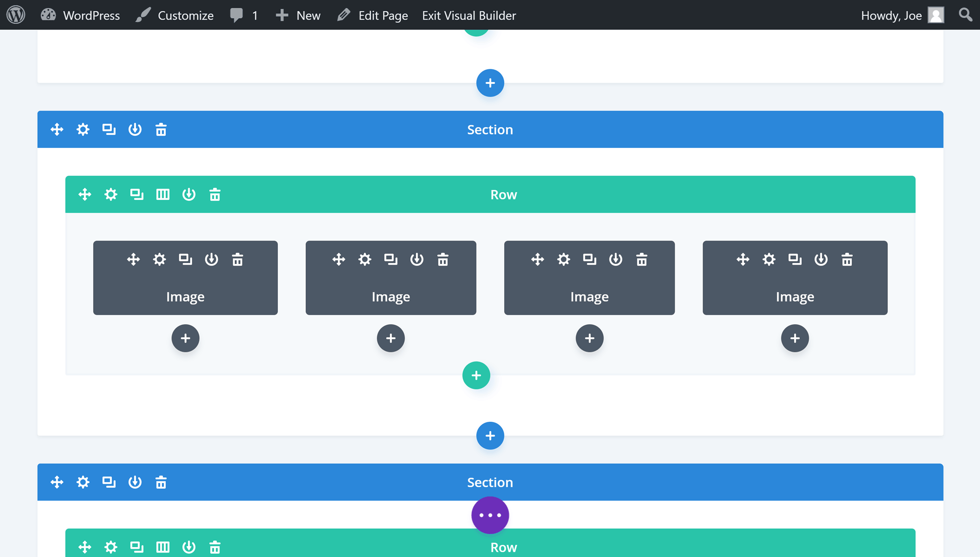The width and height of the screenshot is (980, 557).
Task: Select the move handle on the second Section
Action: pyautogui.click(x=56, y=482)
